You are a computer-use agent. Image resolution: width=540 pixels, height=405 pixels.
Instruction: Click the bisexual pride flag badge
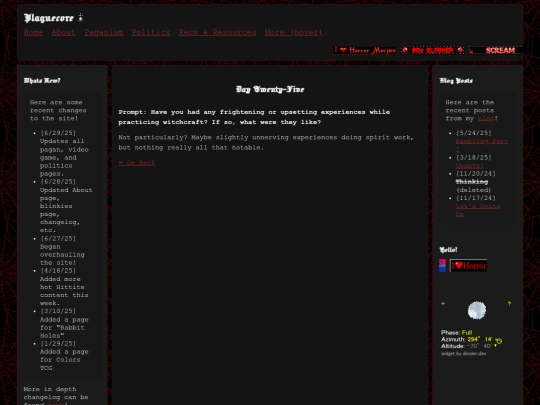[x=443, y=266]
